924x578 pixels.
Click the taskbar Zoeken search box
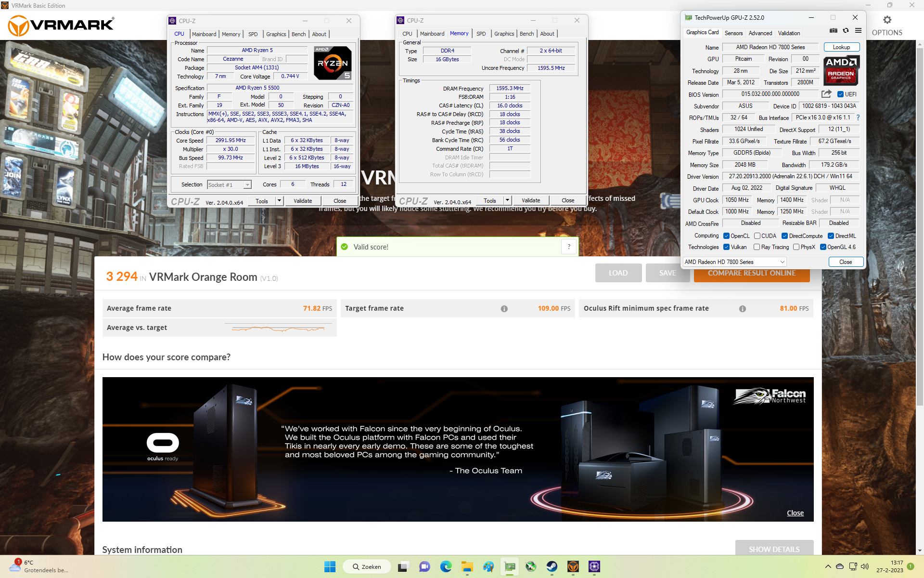(x=368, y=567)
